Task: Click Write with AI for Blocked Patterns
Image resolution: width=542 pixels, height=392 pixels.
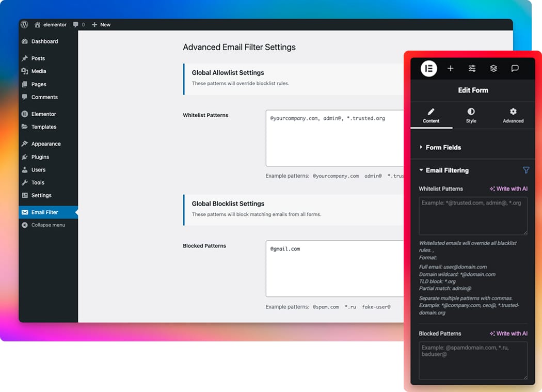Action: (x=508, y=333)
